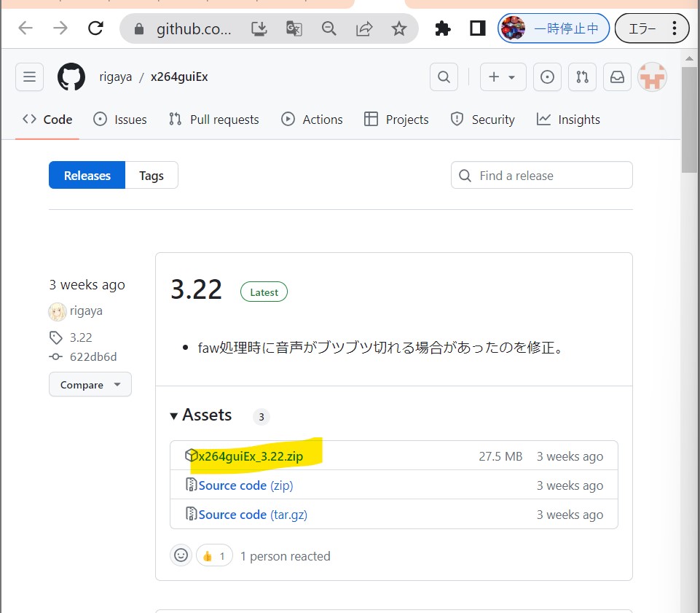Share this page via share icon

pyautogui.click(x=363, y=29)
